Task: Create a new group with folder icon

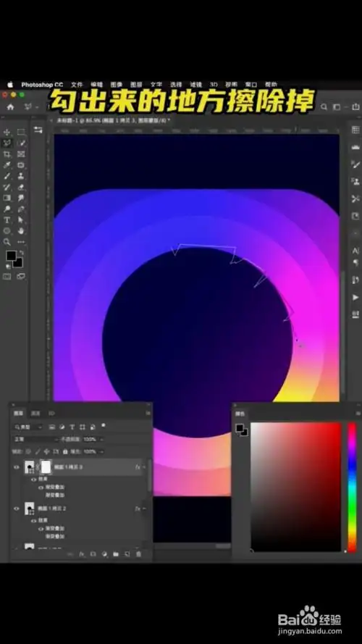Action: (x=116, y=554)
